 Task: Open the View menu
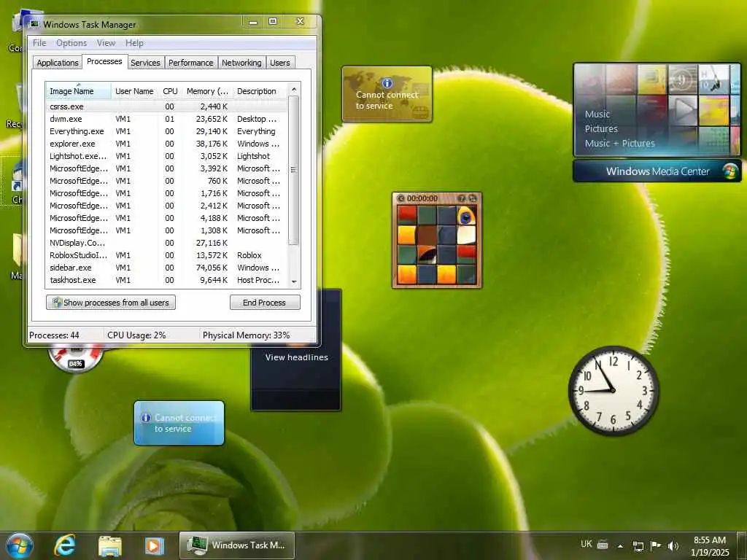[106, 43]
